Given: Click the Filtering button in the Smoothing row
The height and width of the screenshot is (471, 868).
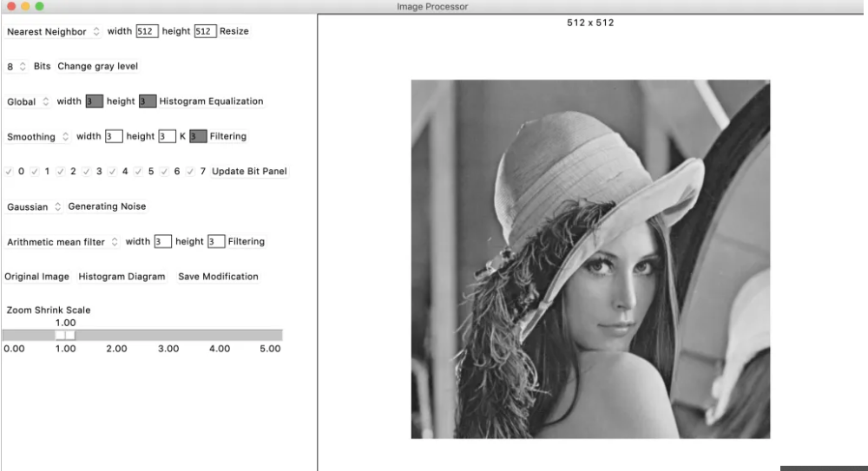Looking at the screenshot, I should click(x=227, y=136).
